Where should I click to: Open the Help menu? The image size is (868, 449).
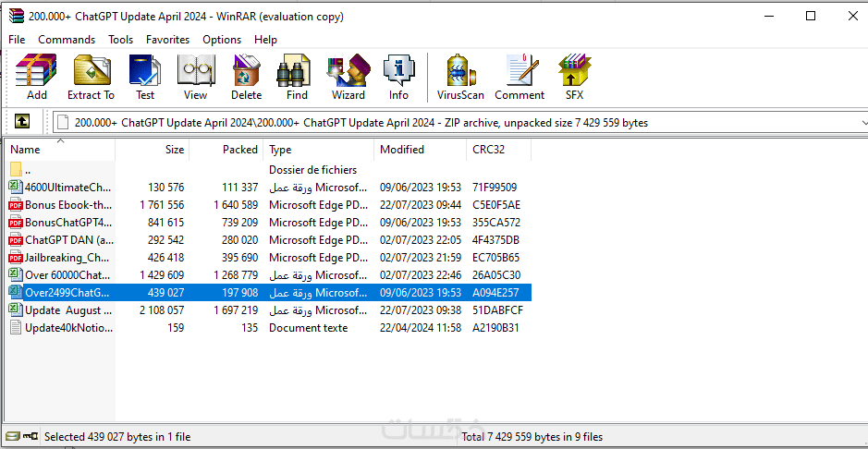(x=265, y=40)
